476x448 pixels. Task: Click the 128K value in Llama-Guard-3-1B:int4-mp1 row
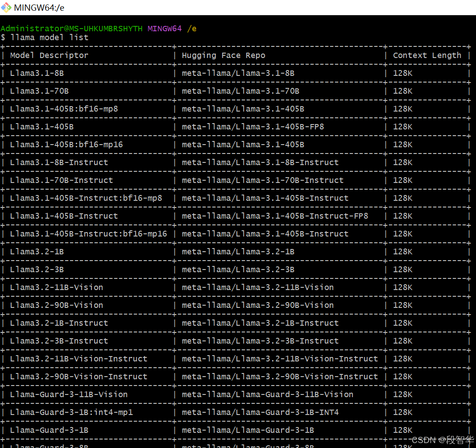coord(402,412)
